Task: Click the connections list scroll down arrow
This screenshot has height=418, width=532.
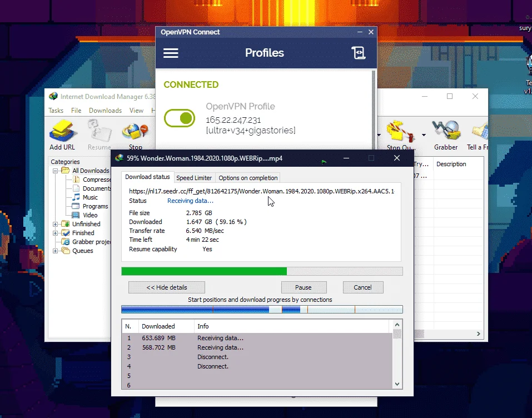Action: (397, 384)
